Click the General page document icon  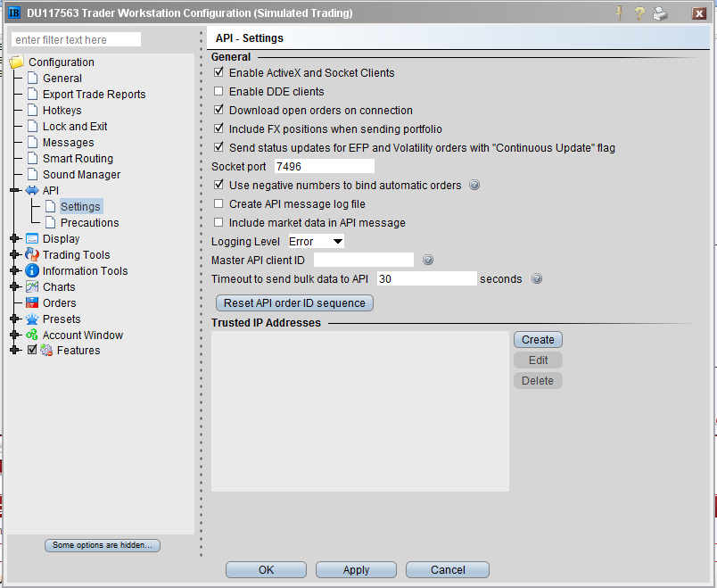pyautogui.click(x=32, y=78)
